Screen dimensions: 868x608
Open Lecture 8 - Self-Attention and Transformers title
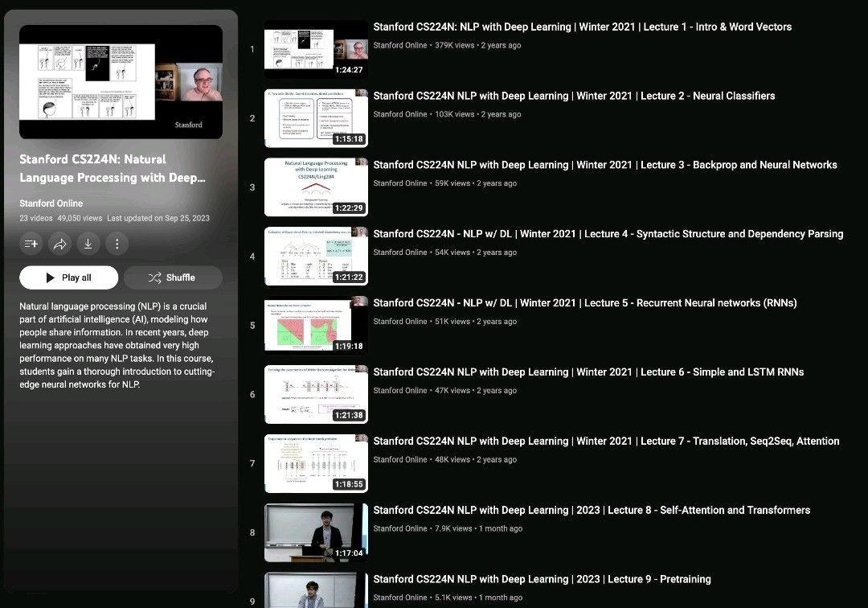click(592, 510)
